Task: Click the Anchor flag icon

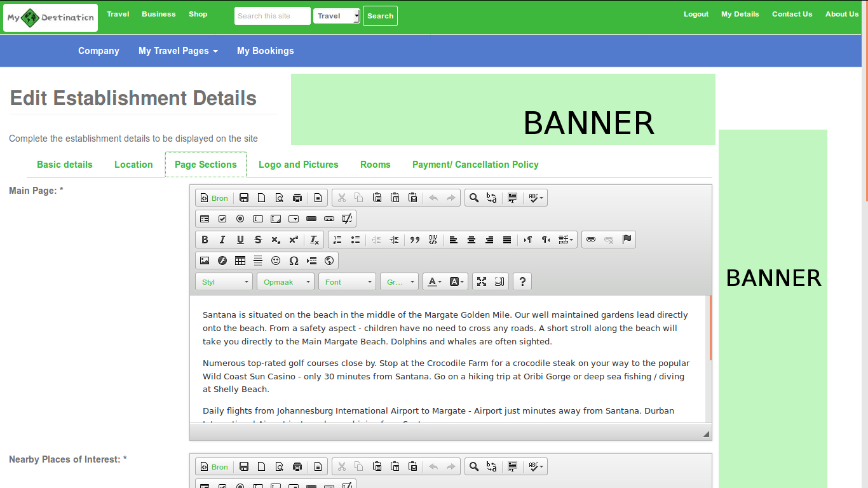Action: click(x=627, y=240)
